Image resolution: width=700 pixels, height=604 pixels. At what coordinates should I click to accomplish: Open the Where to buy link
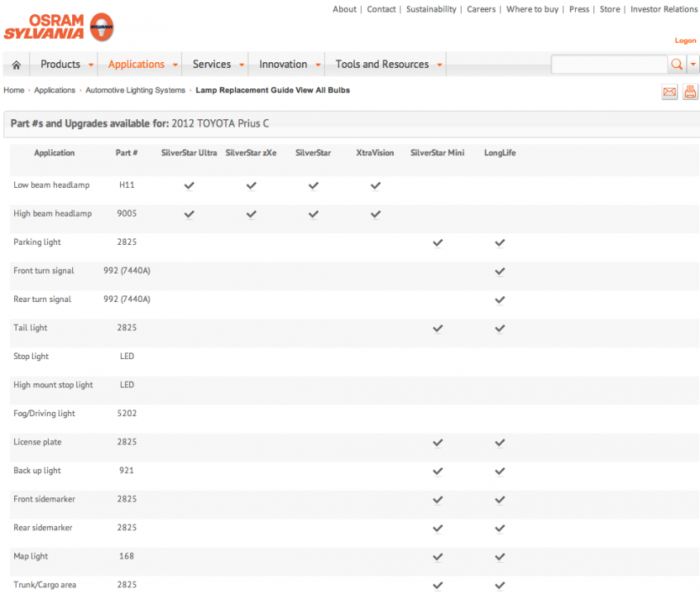pyautogui.click(x=532, y=9)
